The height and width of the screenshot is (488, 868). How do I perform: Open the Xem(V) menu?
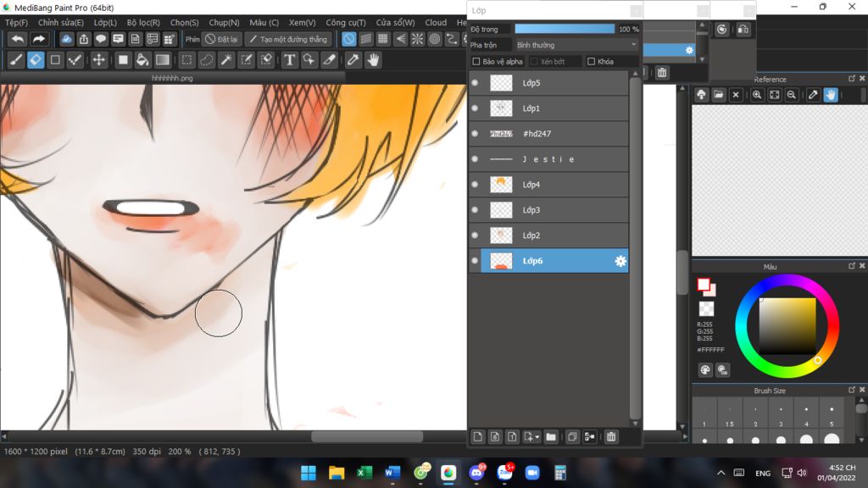303,23
